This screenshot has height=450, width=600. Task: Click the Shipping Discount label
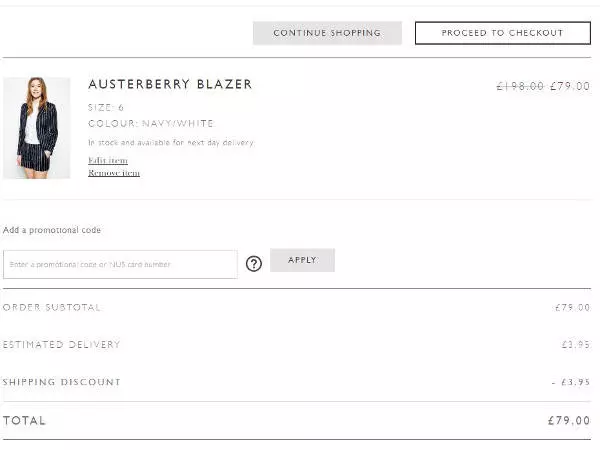tap(61, 382)
